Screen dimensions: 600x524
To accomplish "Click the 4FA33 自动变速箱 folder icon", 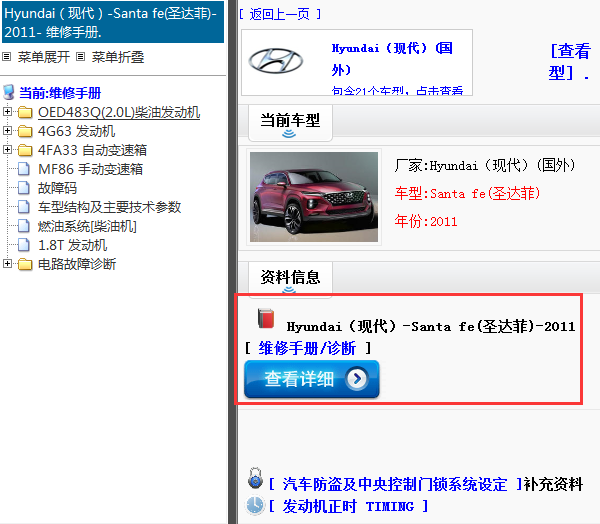I will 25,150.
